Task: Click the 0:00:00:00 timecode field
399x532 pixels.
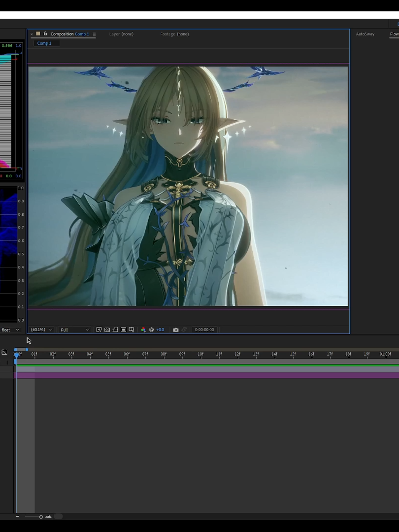Action: (x=204, y=330)
